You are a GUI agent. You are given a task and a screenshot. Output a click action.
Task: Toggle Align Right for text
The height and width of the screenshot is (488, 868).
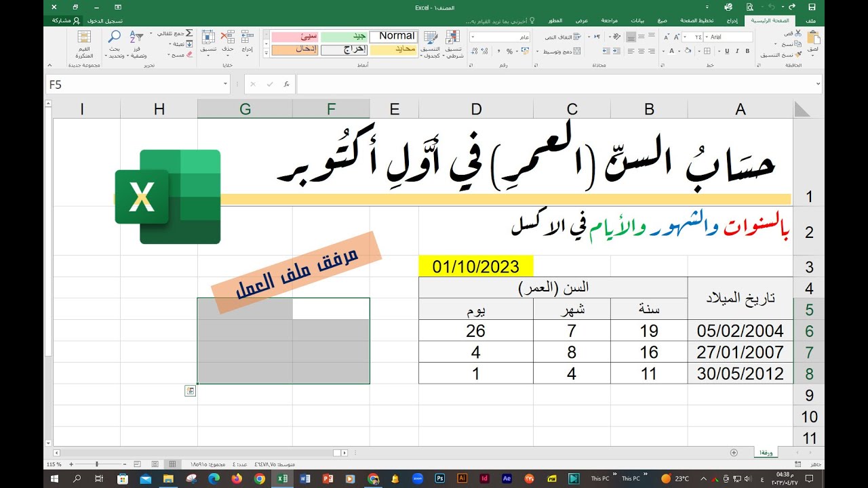tap(652, 51)
